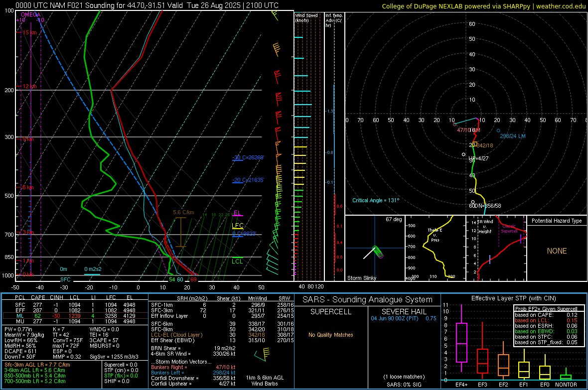
Task: Click the 298/24 LM hodograph label
Action: 513,136
